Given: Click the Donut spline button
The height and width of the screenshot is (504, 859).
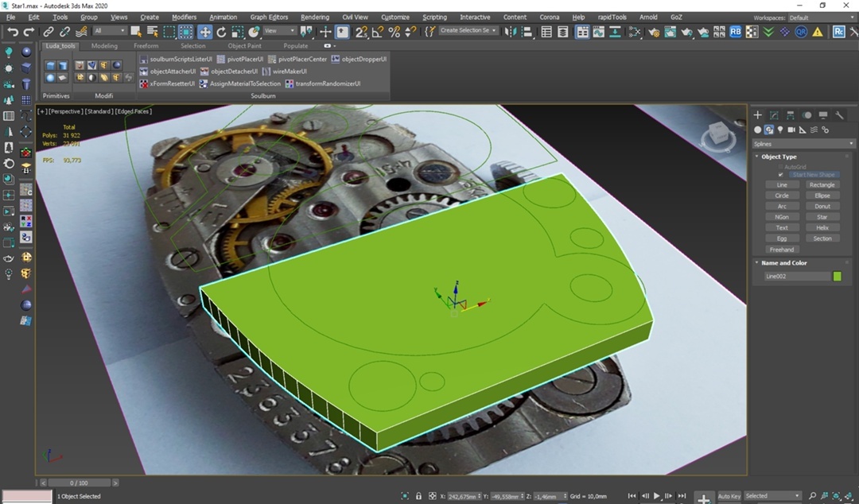Looking at the screenshot, I should [x=822, y=207].
